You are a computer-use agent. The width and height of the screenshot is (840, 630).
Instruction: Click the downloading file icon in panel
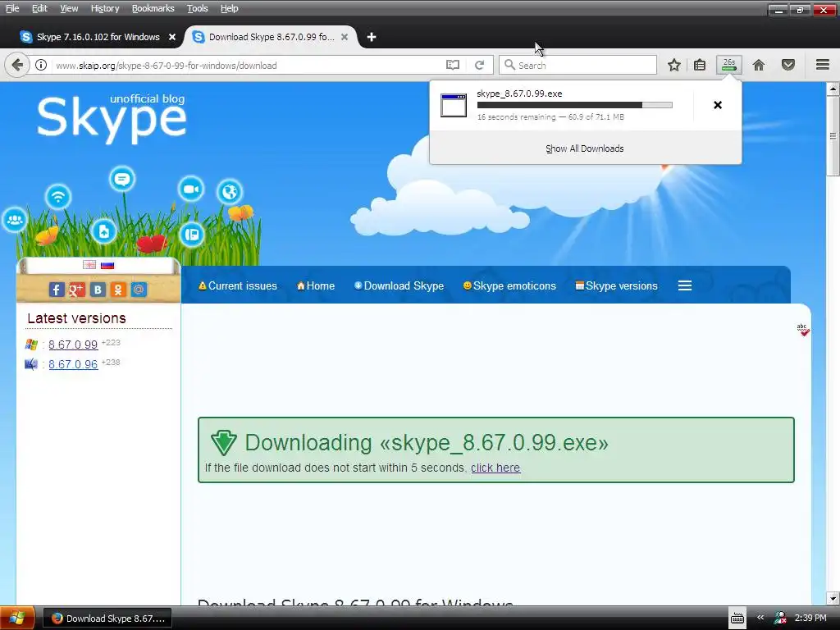coord(453,105)
